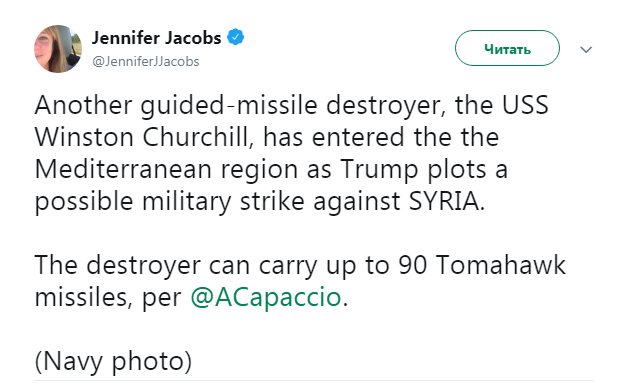Screen dimensions: 628x385
Task: Open the tweet options chevron menu
Action: (586, 50)
